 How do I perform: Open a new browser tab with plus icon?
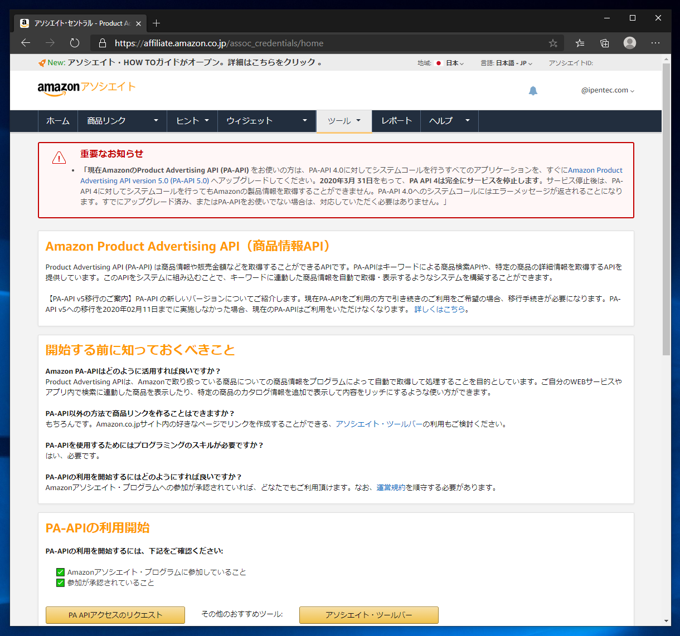157,23
